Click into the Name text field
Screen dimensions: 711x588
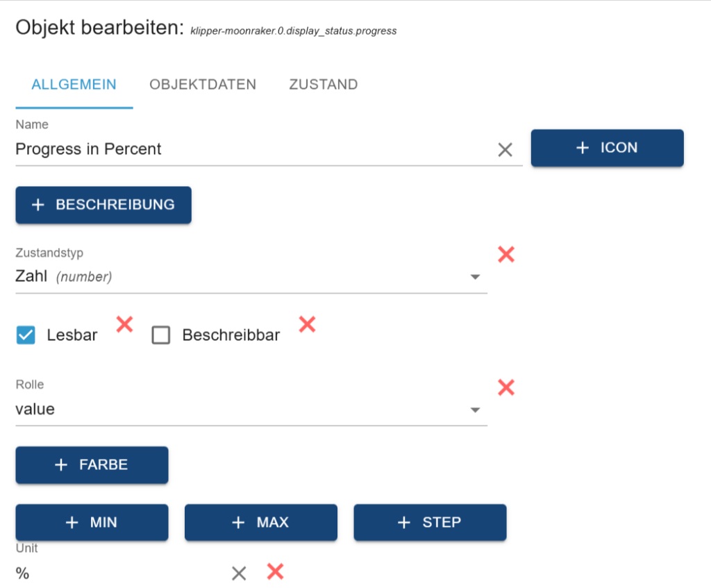click(250, 149)
